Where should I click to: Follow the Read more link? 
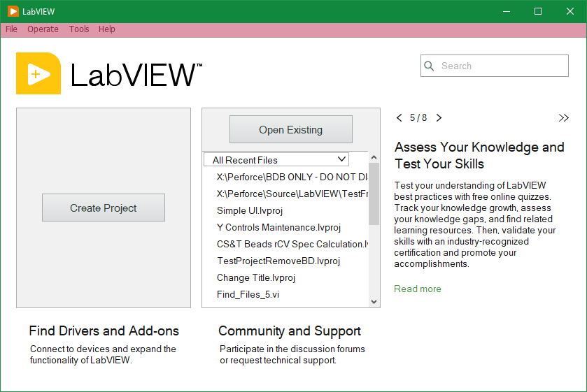coord(418,289)
